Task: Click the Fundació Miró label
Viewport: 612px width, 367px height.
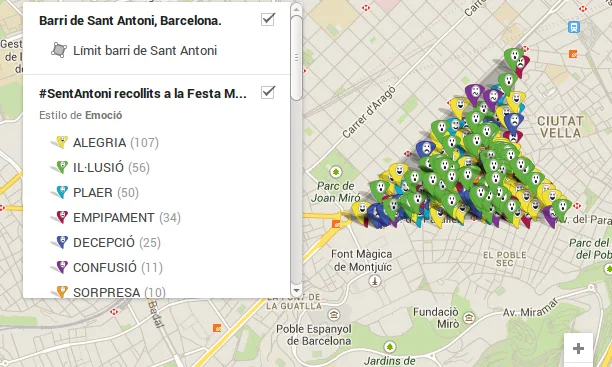Action: pos(436,318)
